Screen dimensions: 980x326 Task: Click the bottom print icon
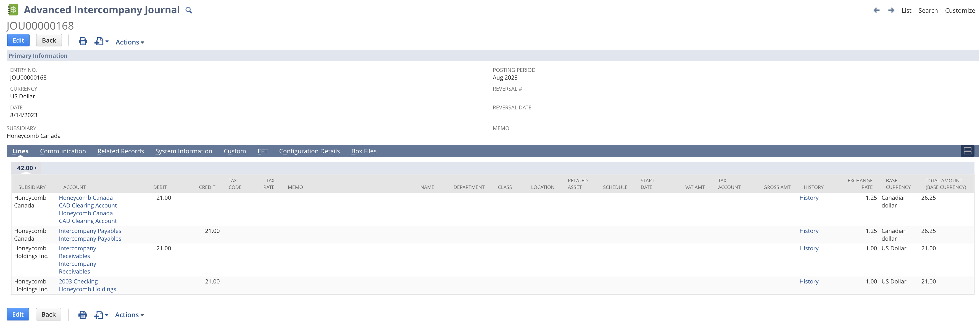83,315
